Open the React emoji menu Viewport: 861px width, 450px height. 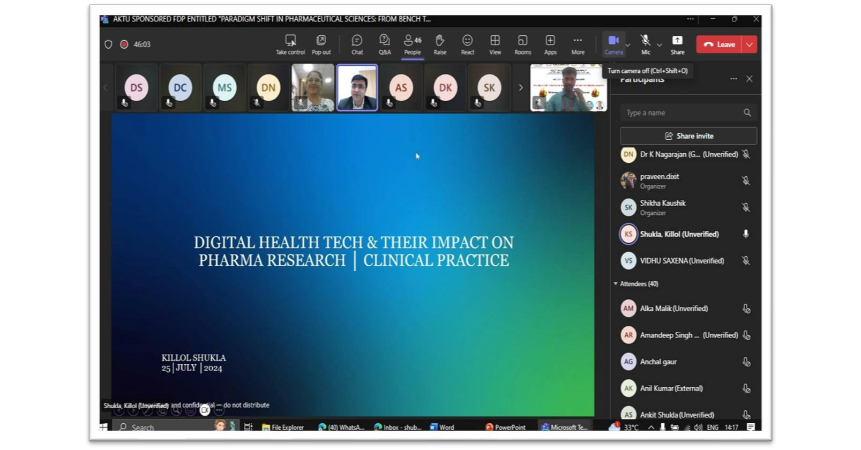click(x=467, y=43)
